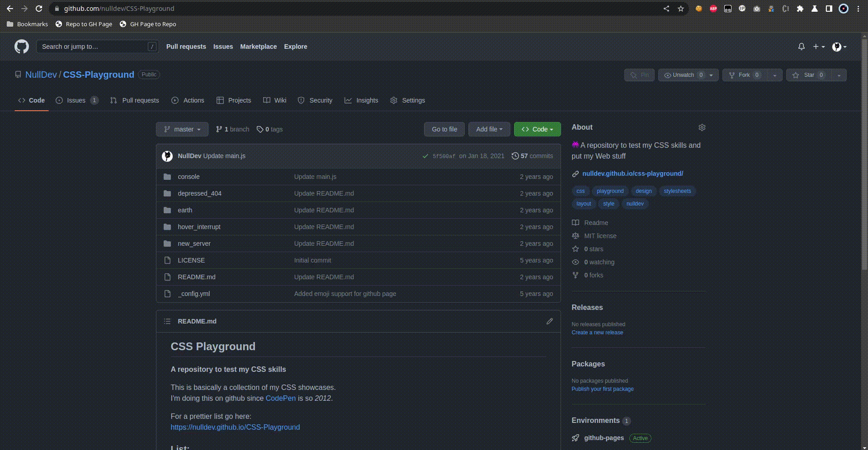The height and width of the screenshot is (450, 868).
Task: Open the browser extensions puzzle icon
Action: 800,9
